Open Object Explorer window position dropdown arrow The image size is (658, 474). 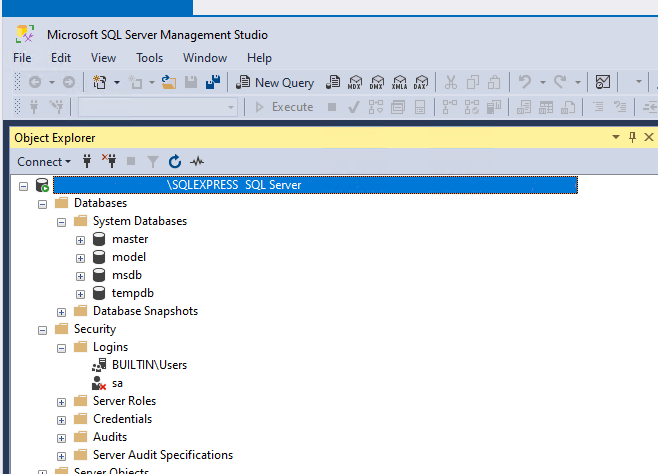(x=616, y=137)
